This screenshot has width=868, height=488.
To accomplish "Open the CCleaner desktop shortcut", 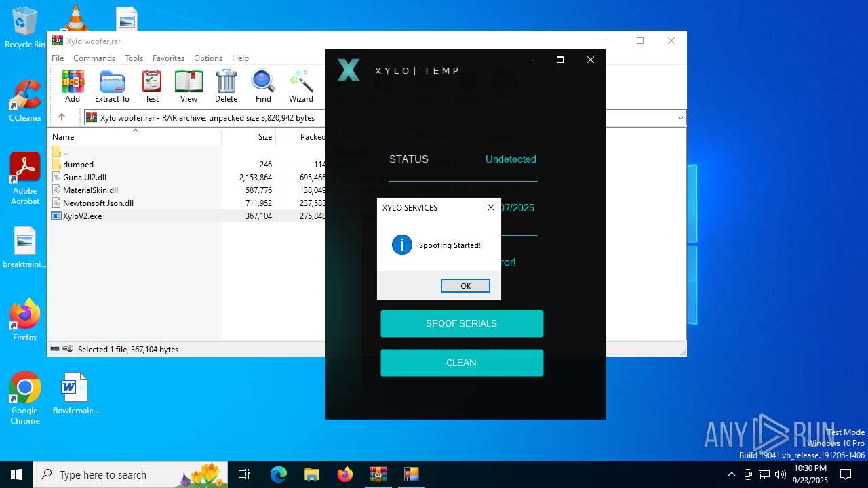I will point(25,101).
